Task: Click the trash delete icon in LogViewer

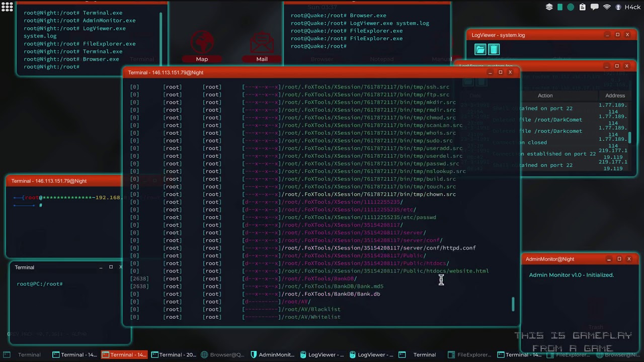Action: point(494,49)
